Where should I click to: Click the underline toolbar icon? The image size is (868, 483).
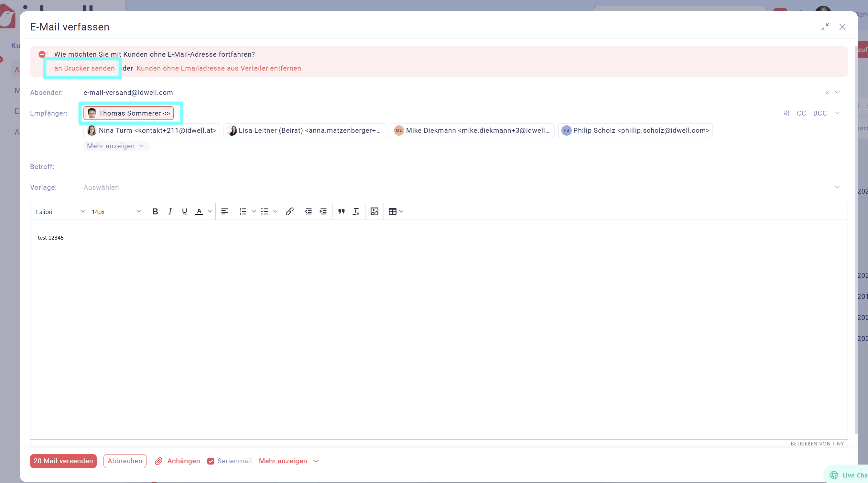[184, 211]
